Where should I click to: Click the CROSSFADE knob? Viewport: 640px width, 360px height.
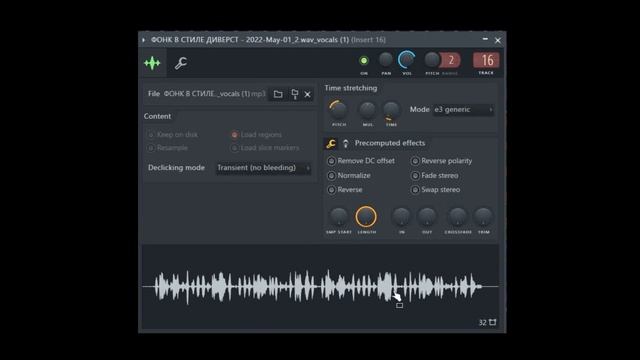458,217
